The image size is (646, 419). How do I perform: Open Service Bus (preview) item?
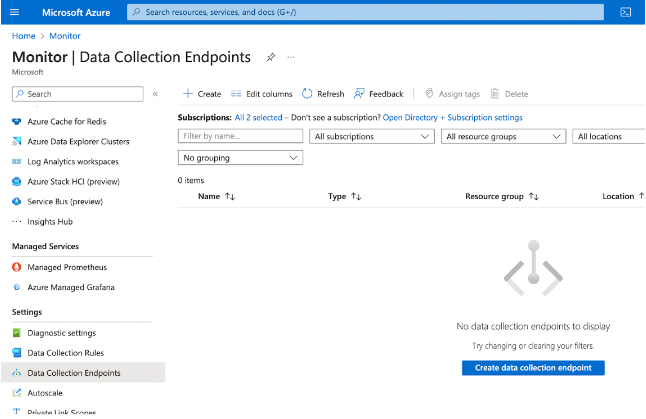(65, 201)
